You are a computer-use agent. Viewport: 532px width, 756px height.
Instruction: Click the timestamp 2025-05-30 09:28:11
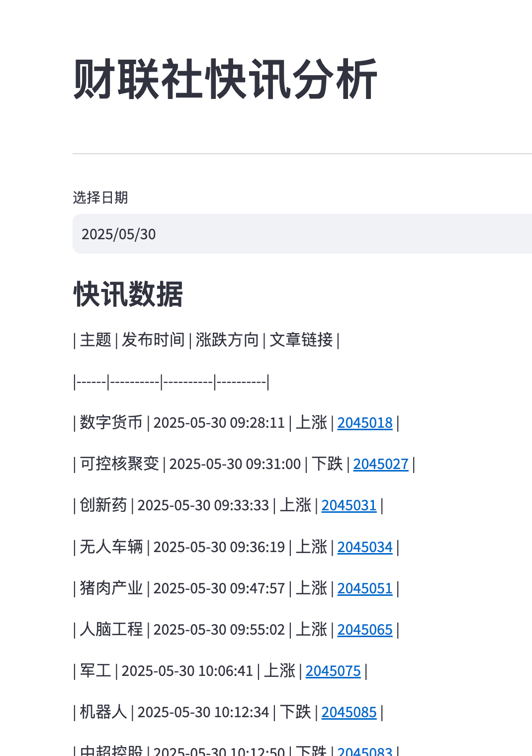point(219,423)
